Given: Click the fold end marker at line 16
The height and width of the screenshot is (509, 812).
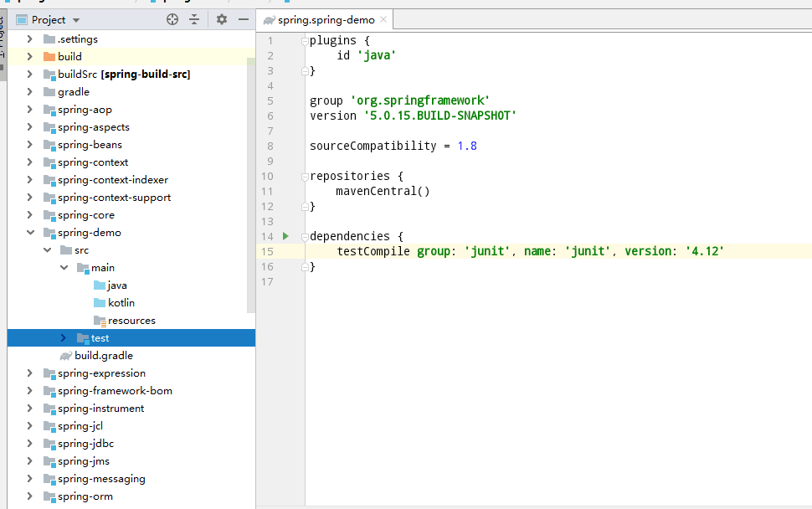Looking at the screenshot, I should tap(305, 267).
